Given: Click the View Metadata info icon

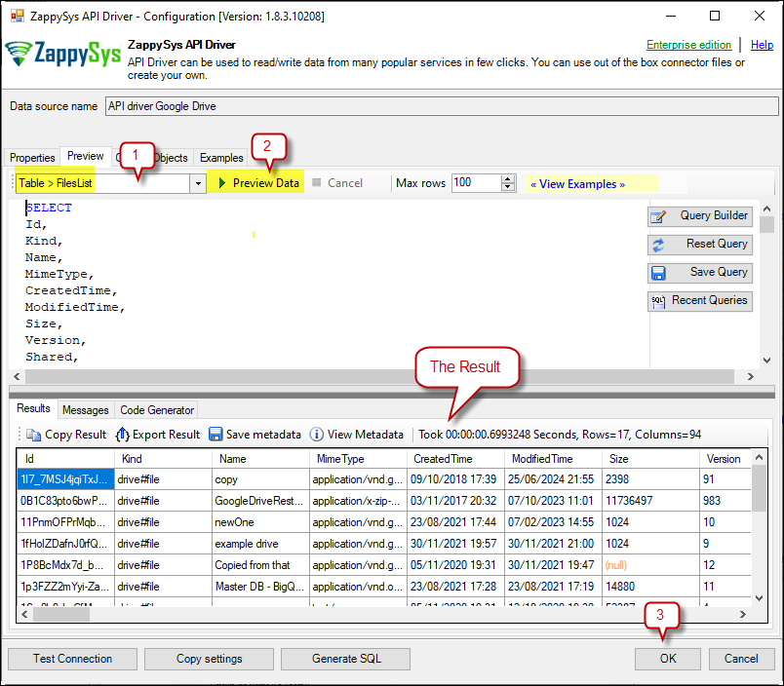Looking at the screenshot, I should tap(317, 435).
